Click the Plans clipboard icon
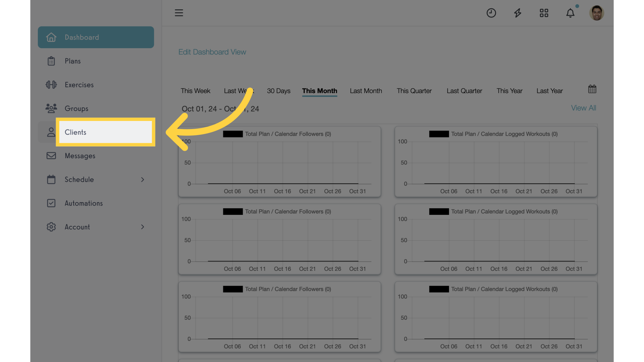Screen dimensions: 644x362 point(51,61)
